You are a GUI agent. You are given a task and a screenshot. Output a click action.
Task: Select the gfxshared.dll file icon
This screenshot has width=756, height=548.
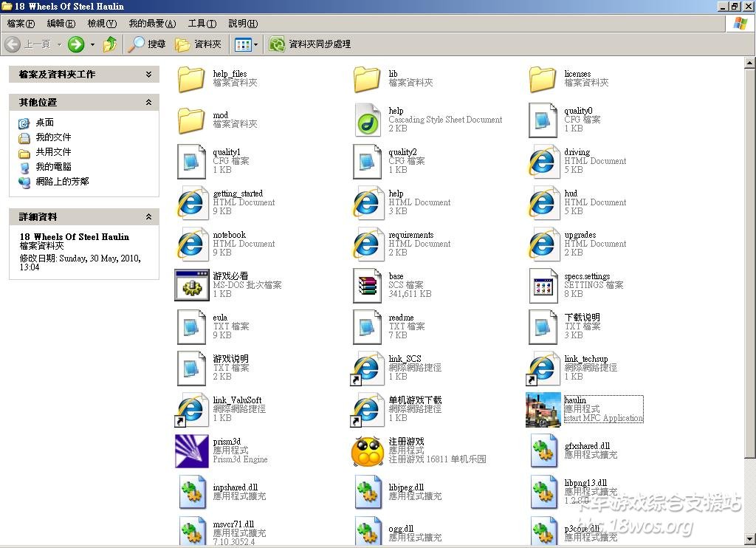543,451
